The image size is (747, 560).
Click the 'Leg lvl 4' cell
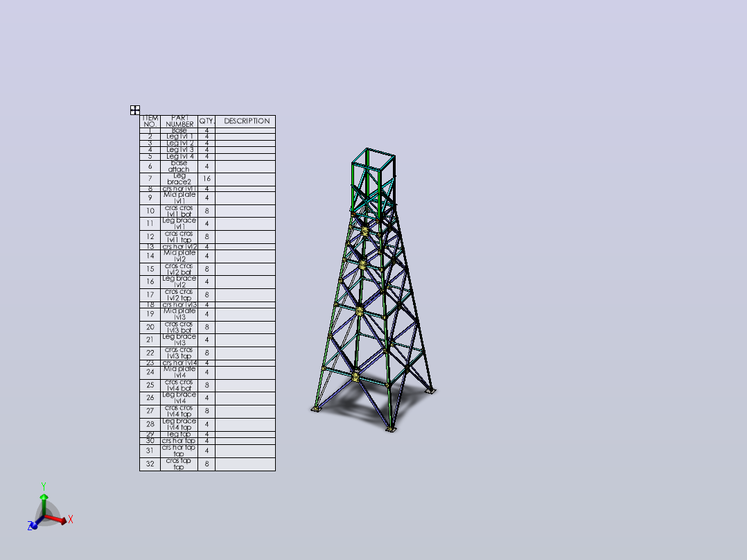click(x=179, y=157)
